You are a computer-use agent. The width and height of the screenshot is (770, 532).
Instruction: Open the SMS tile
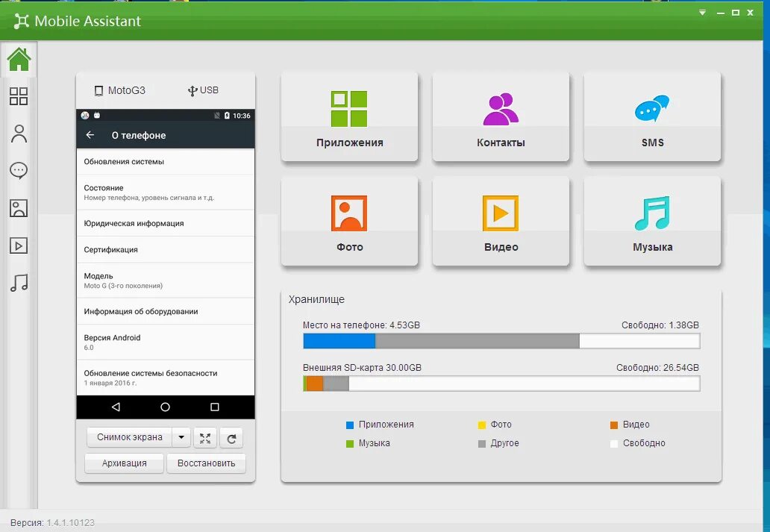point(652,116)
